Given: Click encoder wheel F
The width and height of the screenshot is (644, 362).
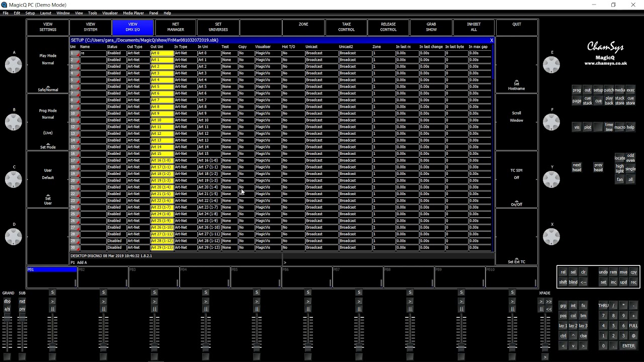Looking at the screenshot, I should [x=551, y=122].
